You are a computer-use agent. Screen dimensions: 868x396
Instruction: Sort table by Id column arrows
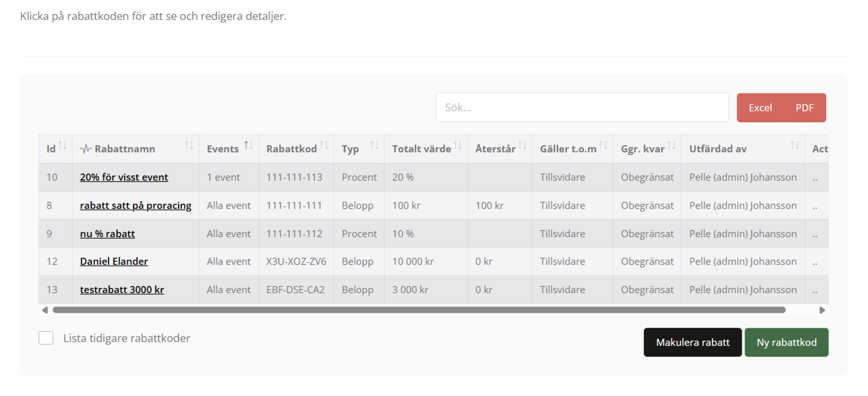pos(62,146)
